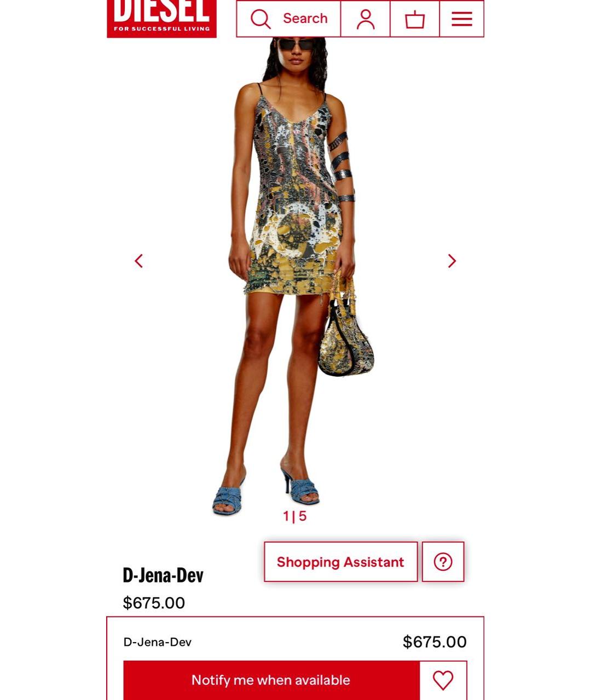The height and width of the screenshot is (700, 591).
Task: Open the hamburger navigation menu
Action: coord(462,19)
